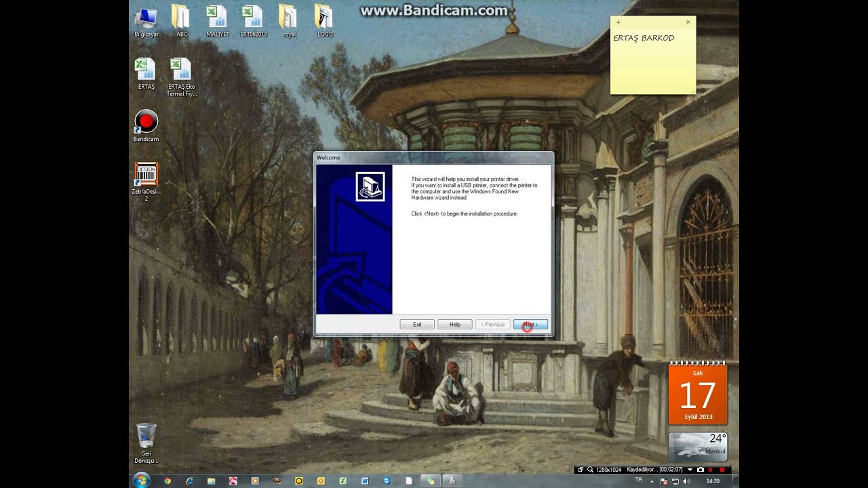Open the royal folder icon
This screenshot has height=488, width=868.
pyautogui.click(x=289, y=22)
